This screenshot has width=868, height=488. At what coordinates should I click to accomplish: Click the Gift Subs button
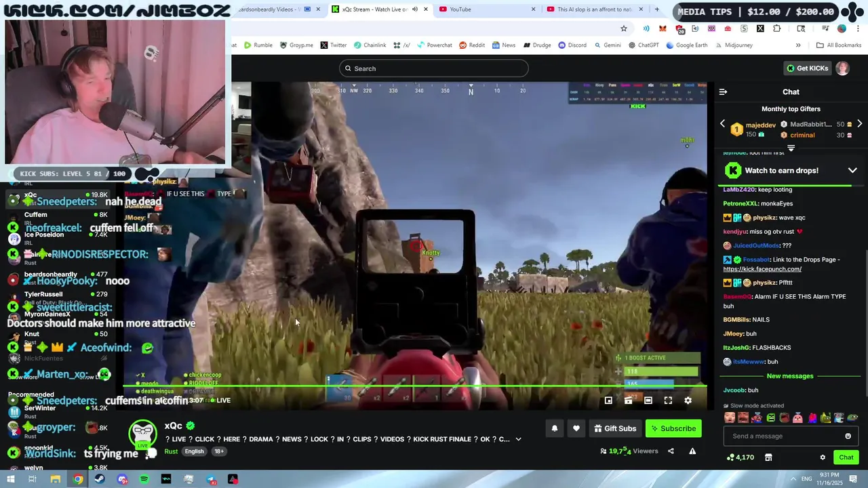click(x=615, y=428)
